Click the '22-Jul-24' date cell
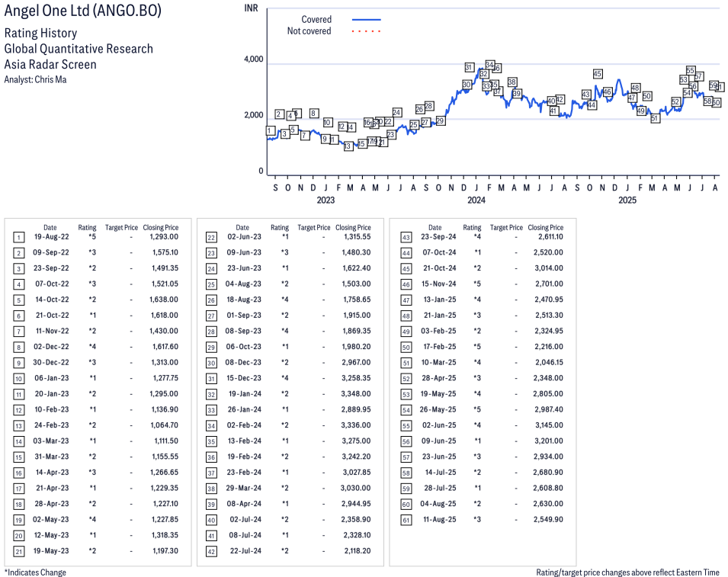 pyautogui.click(x=245, y=551)
